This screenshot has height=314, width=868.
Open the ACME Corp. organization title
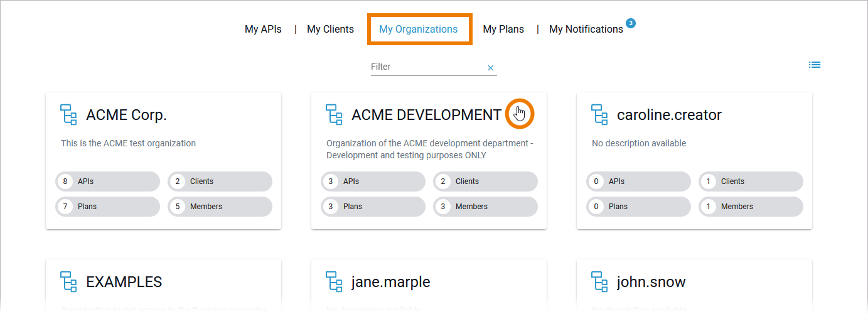pos(126,115)
